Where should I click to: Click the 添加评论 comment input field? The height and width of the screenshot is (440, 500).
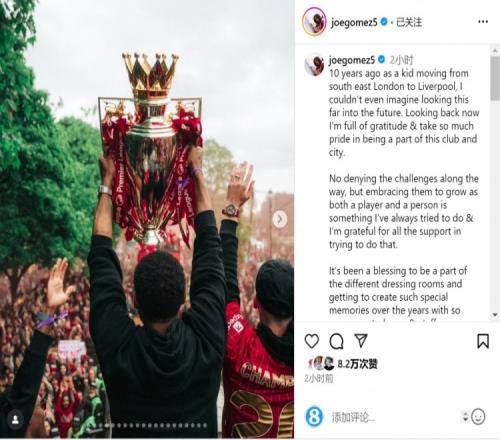(393, 417)
